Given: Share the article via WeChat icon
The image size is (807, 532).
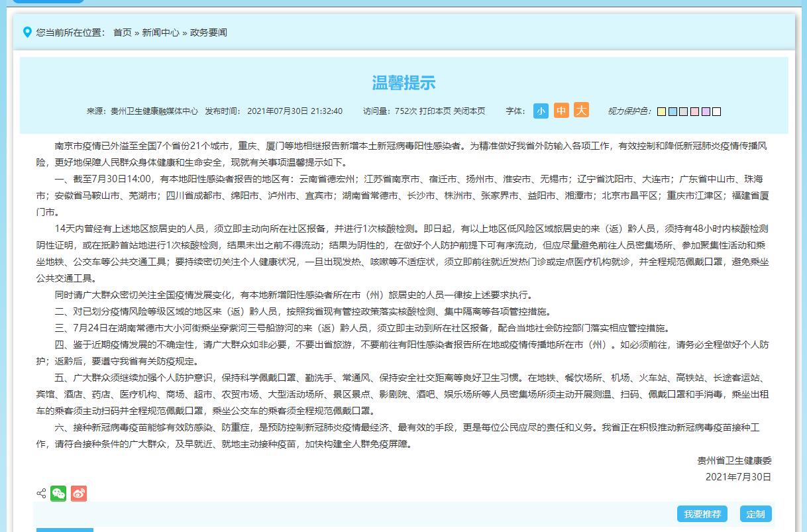Looking at the screenshot, I should tap(58, 493).
